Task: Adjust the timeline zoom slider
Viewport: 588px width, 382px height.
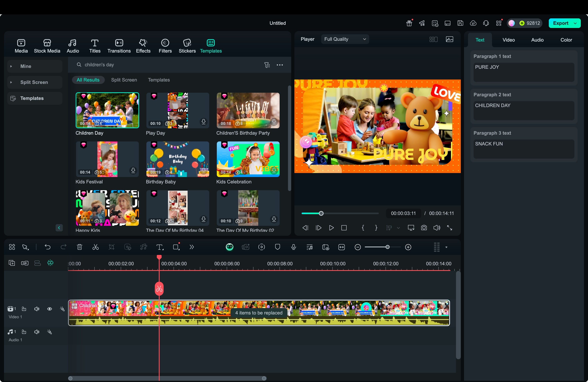Action: click(382, 247)
